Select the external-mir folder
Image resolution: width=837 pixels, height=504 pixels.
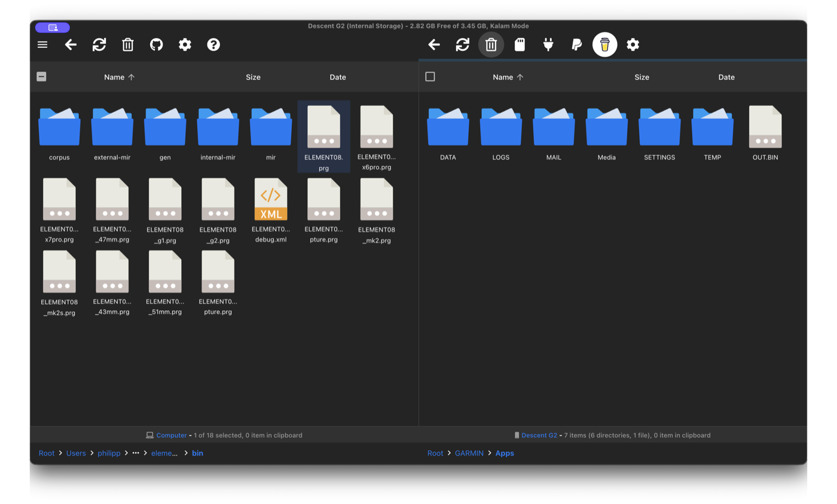click(112, 135)
